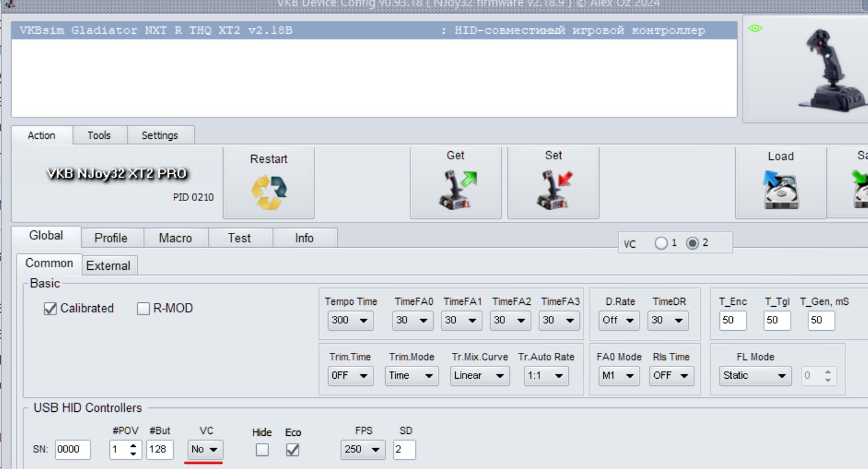This screenshot has height=469, width=868.
Task: Open the VC dropdown showing No
Action: pyautogui.click(x=205, y=449)
